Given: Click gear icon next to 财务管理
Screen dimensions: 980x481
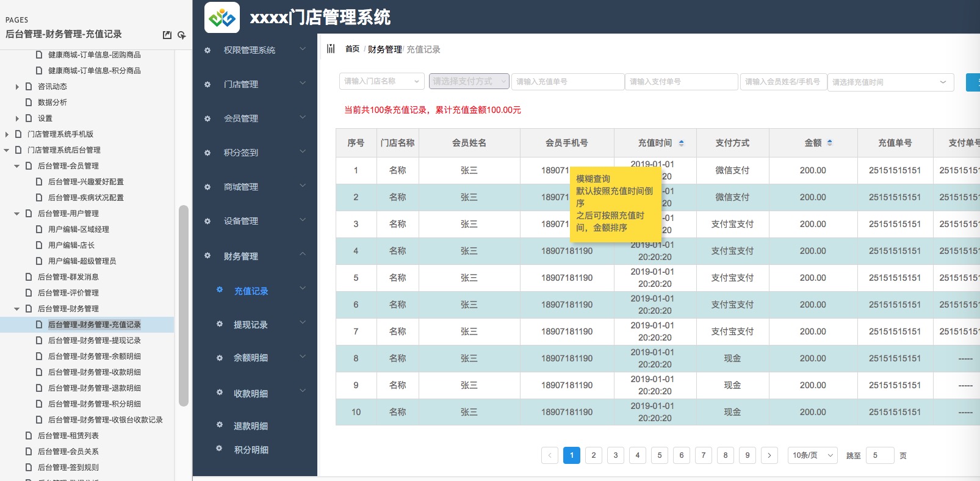Looking at the screenshot, I should click(x=207, y=255).
